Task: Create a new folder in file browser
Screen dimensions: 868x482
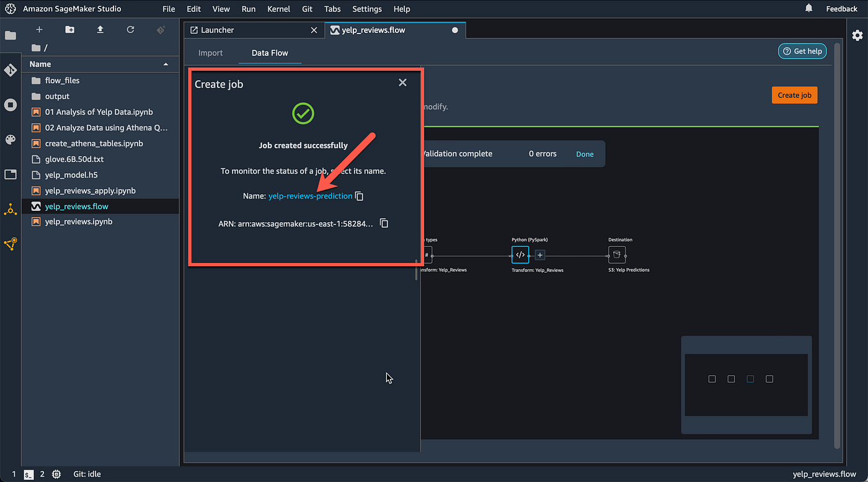Action: pyautogui.click(x=69, y=30)
